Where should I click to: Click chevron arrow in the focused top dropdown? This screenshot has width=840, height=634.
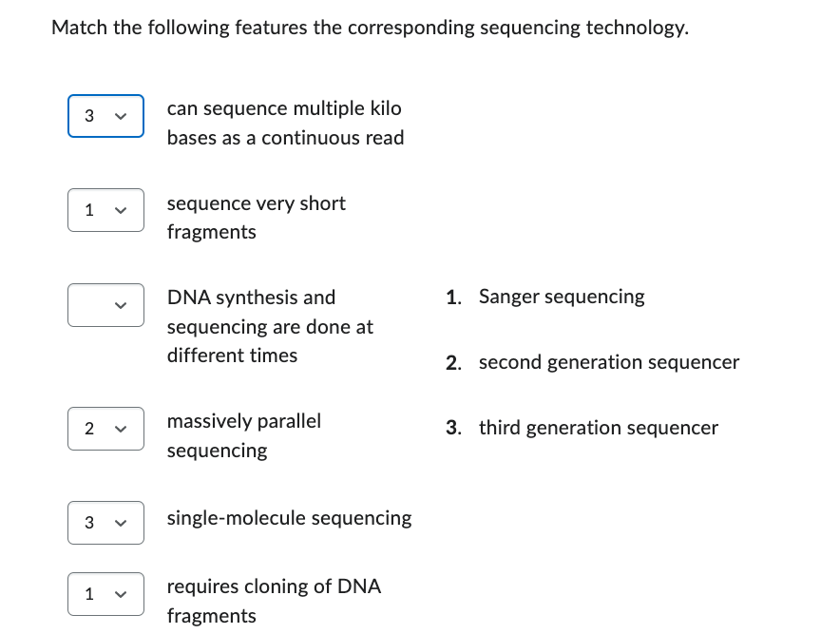121,116
